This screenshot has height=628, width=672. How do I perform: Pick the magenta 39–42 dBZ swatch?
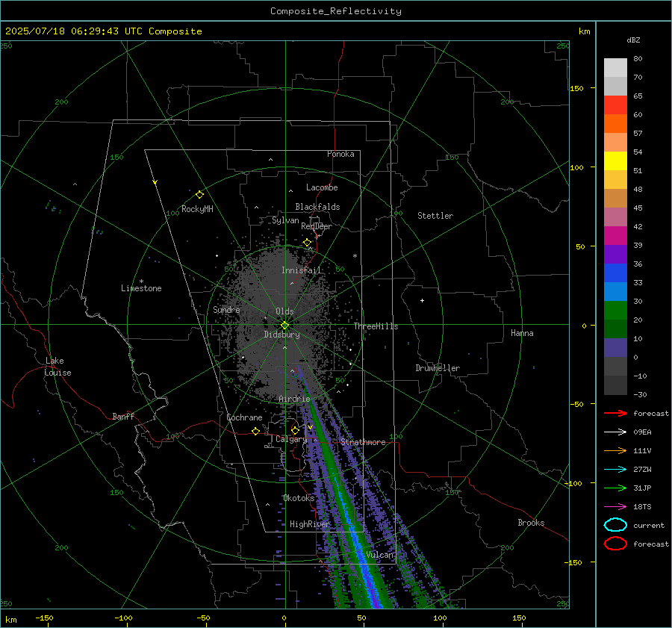point(615,236)
